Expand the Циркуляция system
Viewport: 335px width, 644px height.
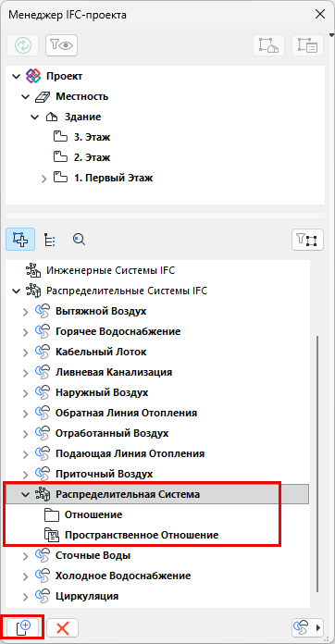pos(26,597)
